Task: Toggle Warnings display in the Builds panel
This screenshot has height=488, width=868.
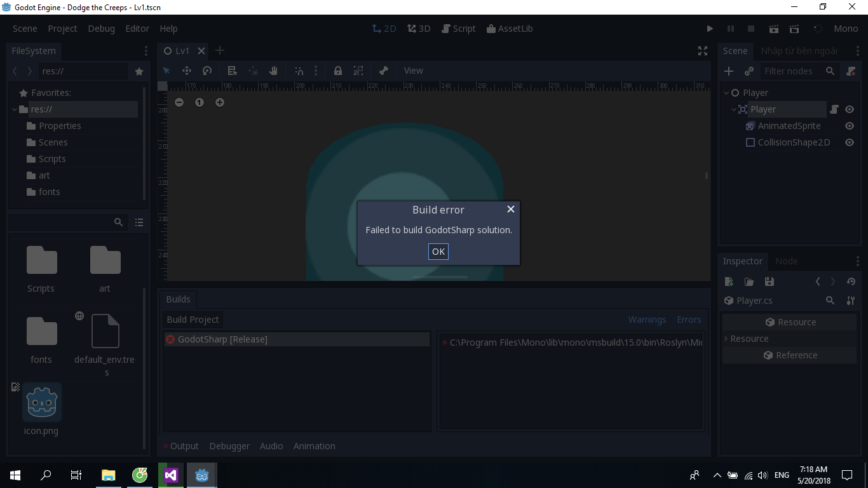Action: click(647, 320)
